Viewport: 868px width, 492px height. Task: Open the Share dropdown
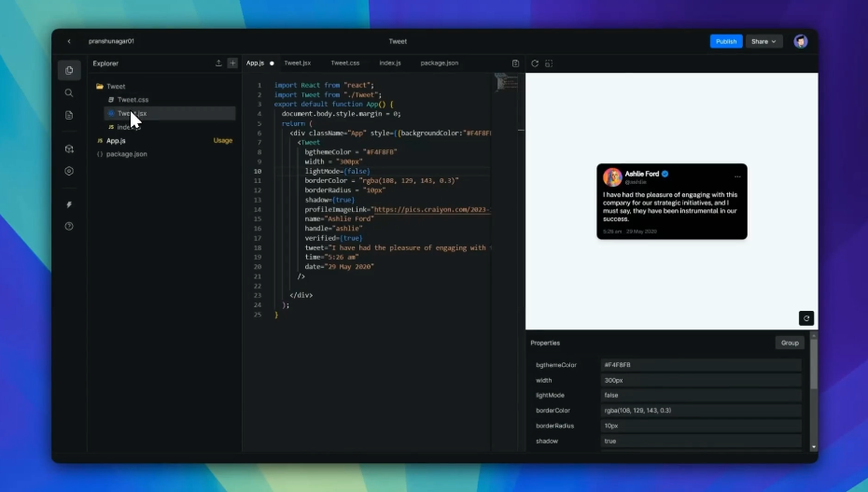(x=763, y=41)
